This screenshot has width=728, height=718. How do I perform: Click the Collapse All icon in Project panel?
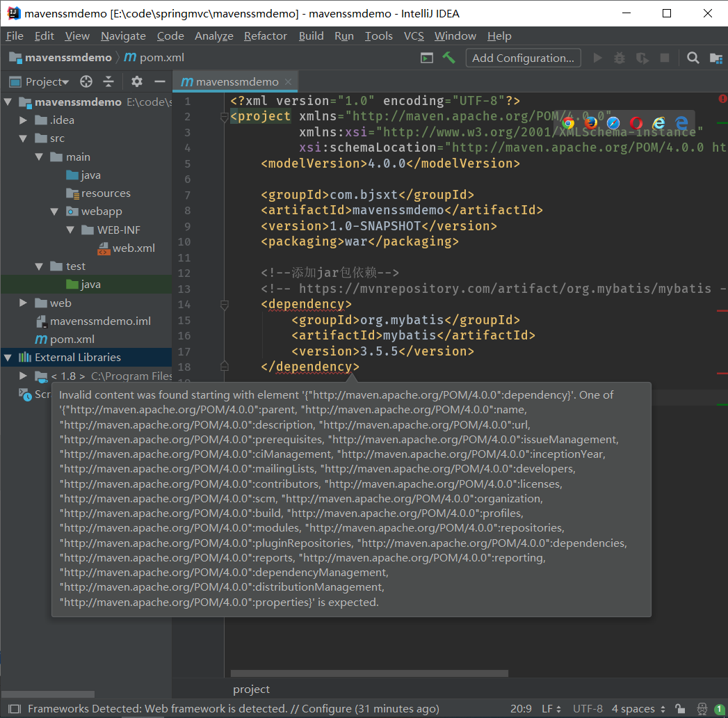tap(108, 81)
